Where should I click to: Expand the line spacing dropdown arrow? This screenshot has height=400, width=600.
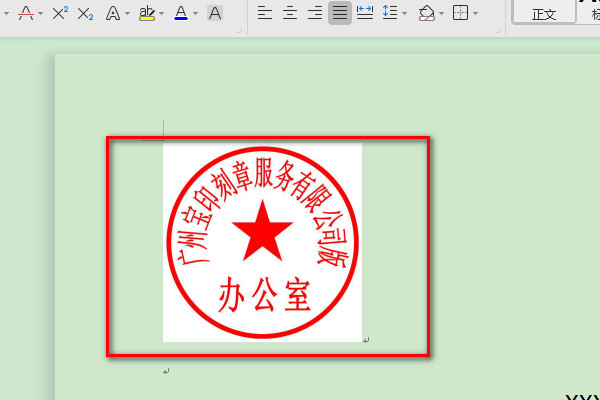coord(404,14)
